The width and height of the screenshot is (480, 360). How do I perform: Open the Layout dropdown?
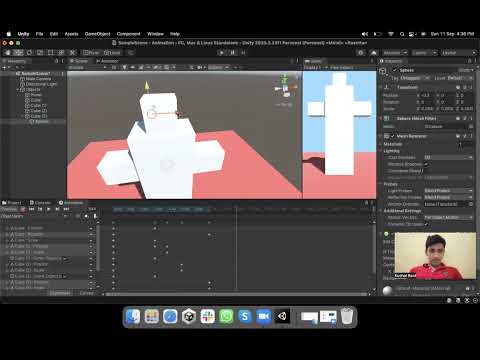[x=458, y=53]
